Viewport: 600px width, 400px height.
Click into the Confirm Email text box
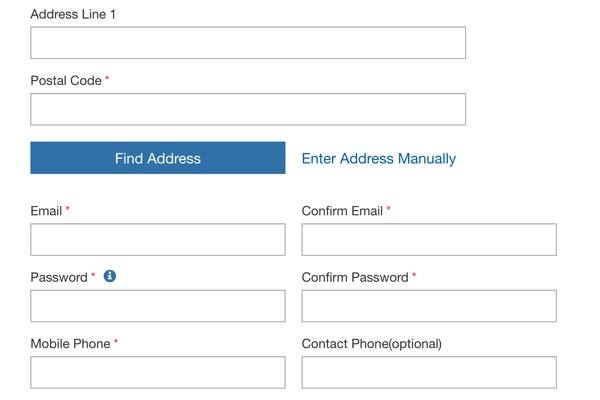tap(429, 240)
